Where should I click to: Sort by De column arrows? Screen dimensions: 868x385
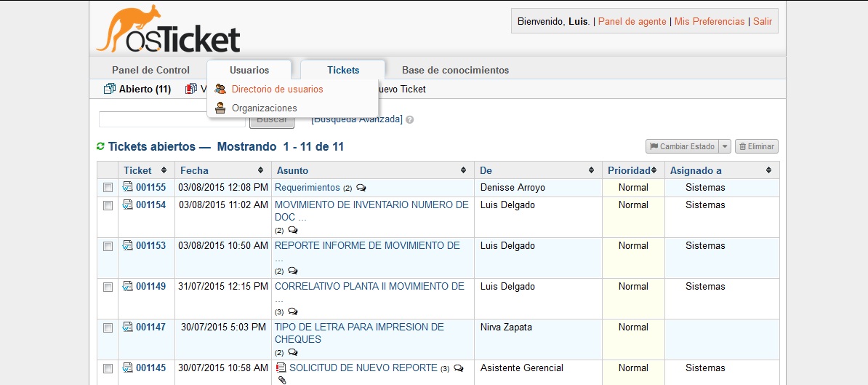(x=591, y=170)
